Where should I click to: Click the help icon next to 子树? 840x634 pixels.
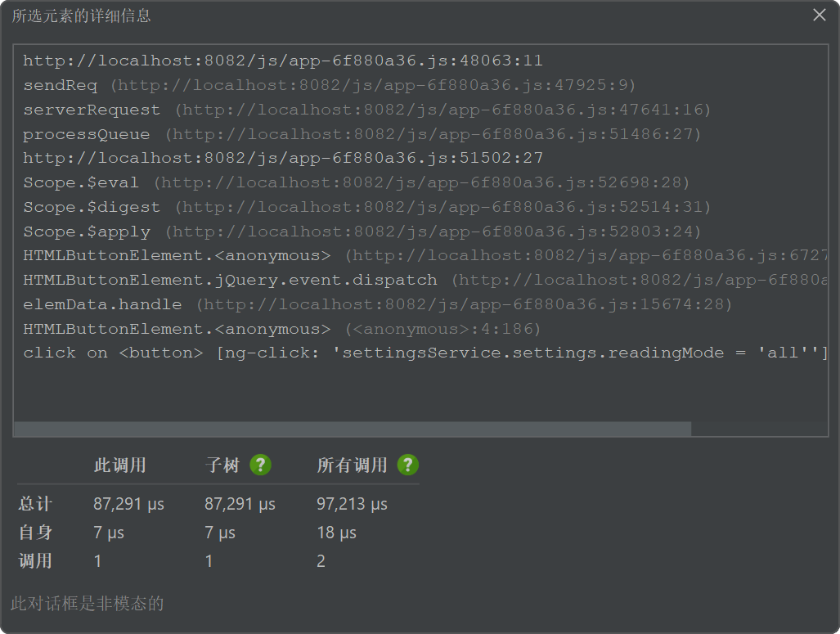coord(260,465)
